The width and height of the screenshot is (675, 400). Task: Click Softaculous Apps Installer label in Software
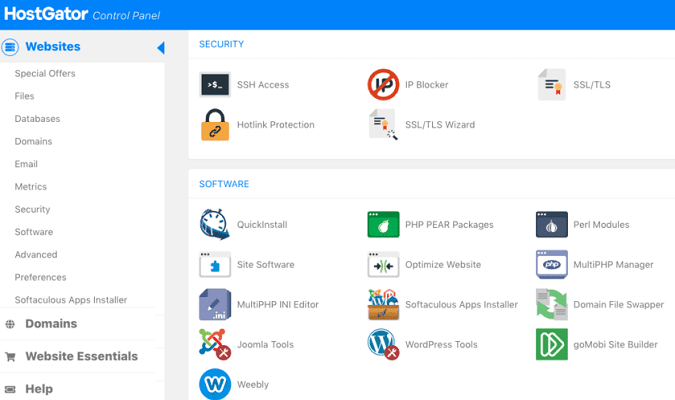click(x=461, y=305)
